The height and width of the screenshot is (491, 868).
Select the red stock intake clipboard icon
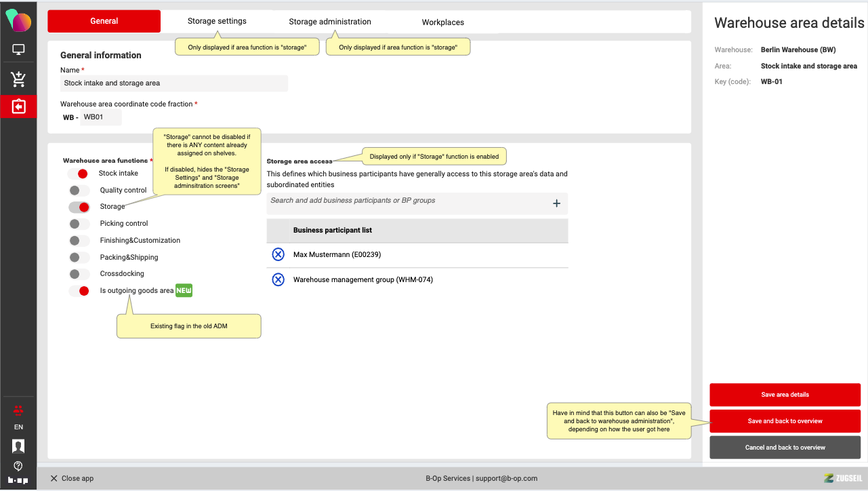(x=18, y=106)
